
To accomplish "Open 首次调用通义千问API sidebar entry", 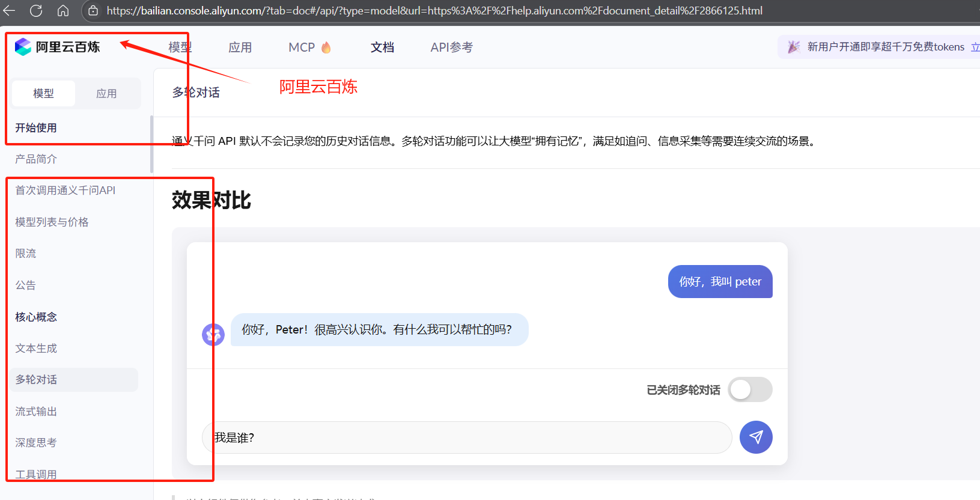I will point(65,191).
